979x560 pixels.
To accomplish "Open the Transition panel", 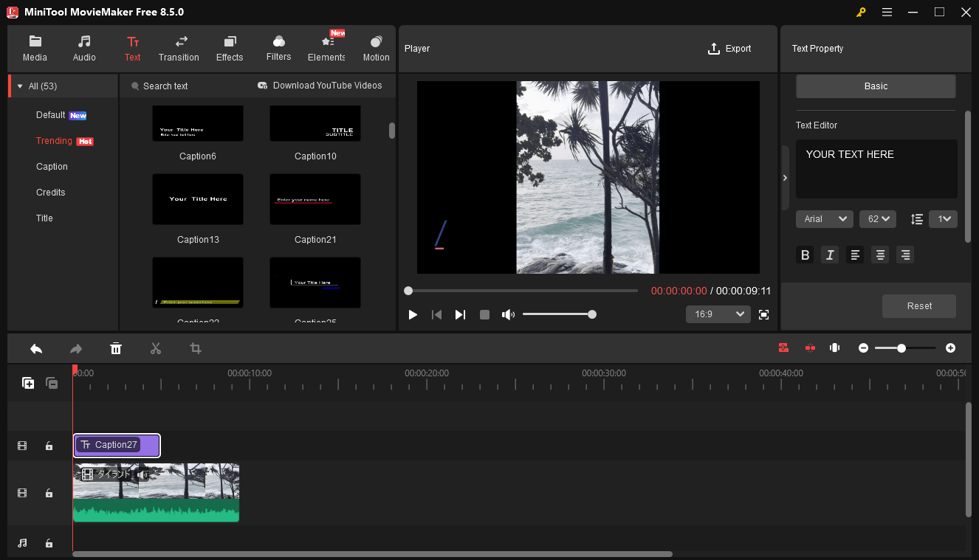I will point(179,47).
